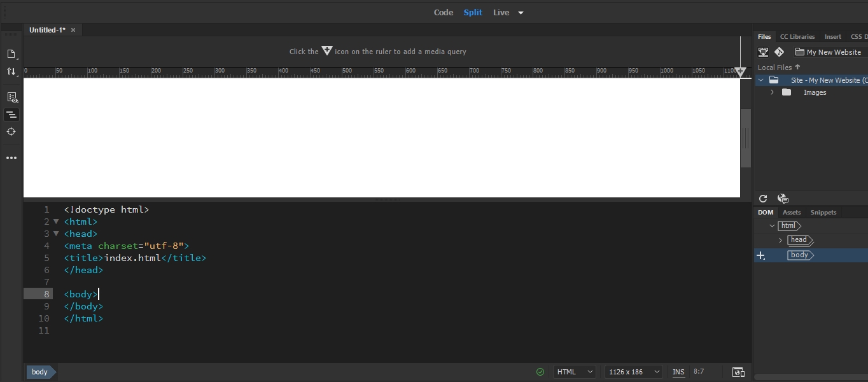Open the window size dropdown
The height and width of the screenshot is (382, 868).
pyautogui.click(x=634, y=372)
